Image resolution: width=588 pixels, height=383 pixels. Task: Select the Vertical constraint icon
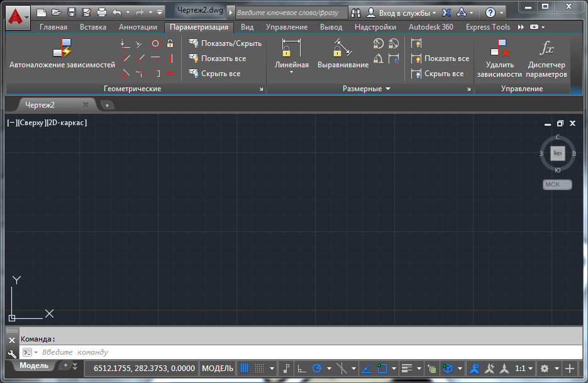click(x=170, y=58)
